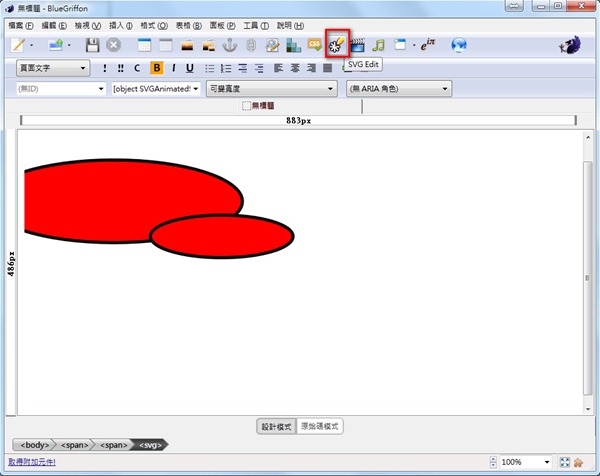Launch SVG Edit from the toolbar
Viewport: 600px width, 476px height.
[x=337, y=44]
